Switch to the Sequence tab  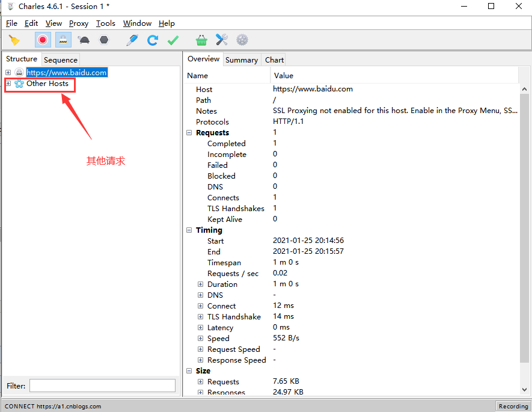click(x=61, y=60)
